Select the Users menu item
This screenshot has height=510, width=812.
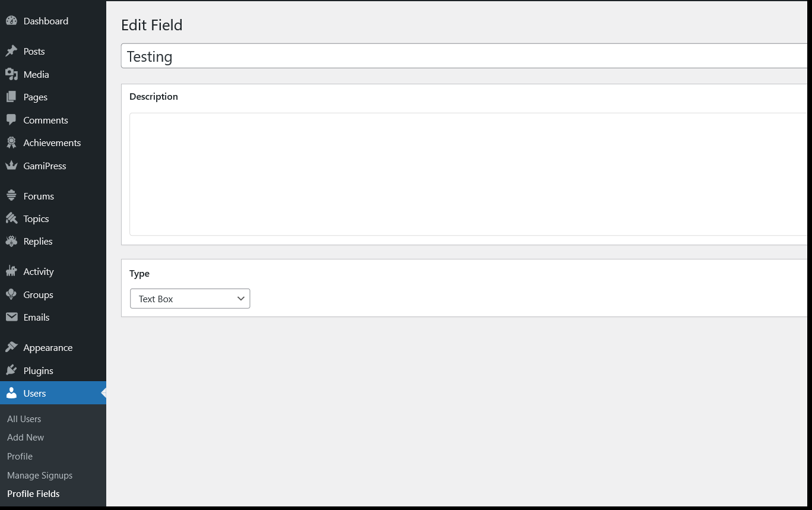[x=53, y=393]
